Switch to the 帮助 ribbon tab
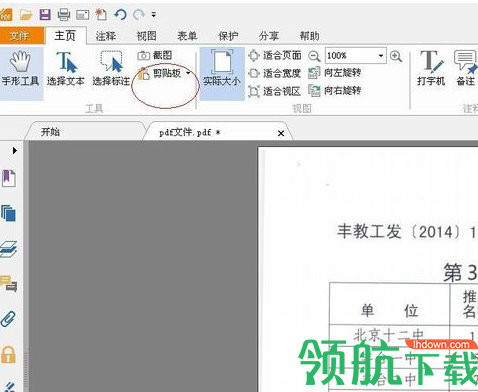The height and width of the screenshot is (392, 478). point(309,36)
